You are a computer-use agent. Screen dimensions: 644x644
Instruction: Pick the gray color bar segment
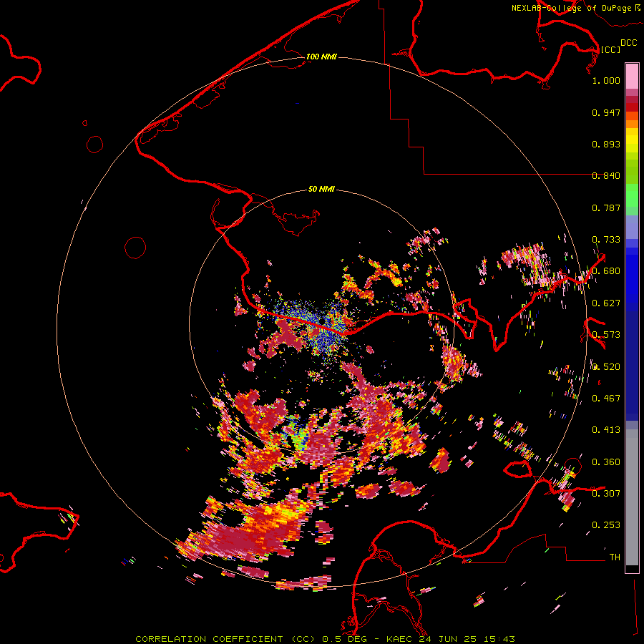[x=632, y=497]
